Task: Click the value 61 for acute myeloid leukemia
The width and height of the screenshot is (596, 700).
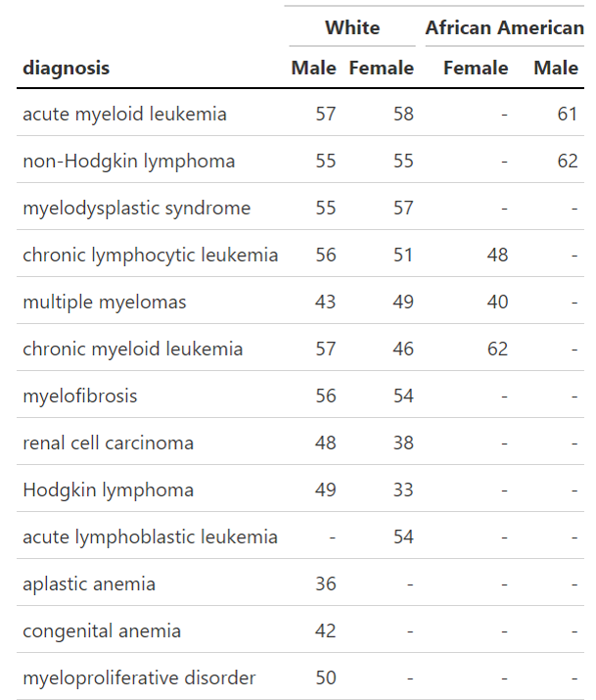Action: click(568, 115)
